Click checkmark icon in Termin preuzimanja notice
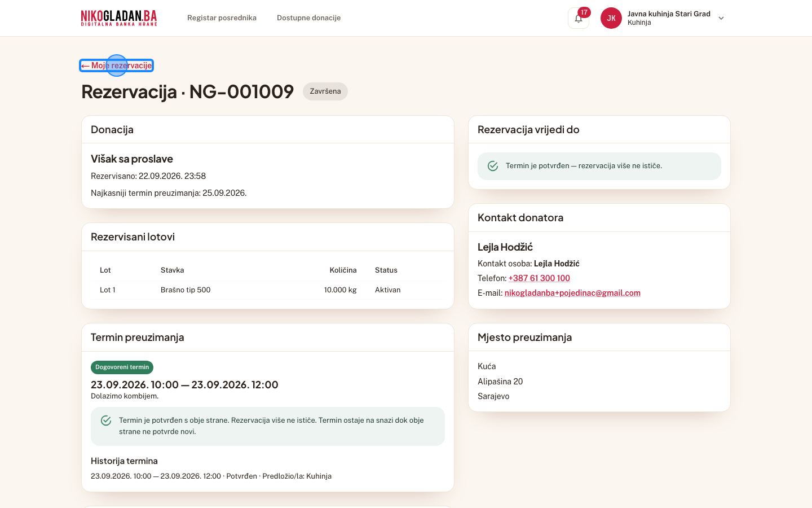The height and width of the screenshot is (508, 812). click(106, 421)
